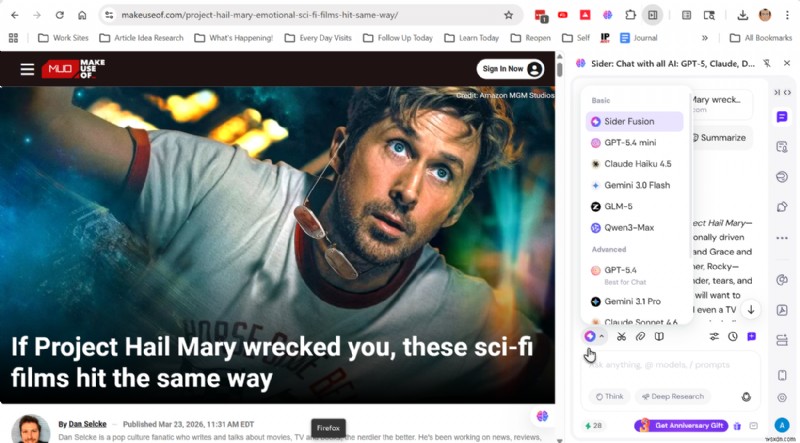The image size is (800, 443).
Task: Select Claude Haiku 4.5 model
Action: pos(634,164)
